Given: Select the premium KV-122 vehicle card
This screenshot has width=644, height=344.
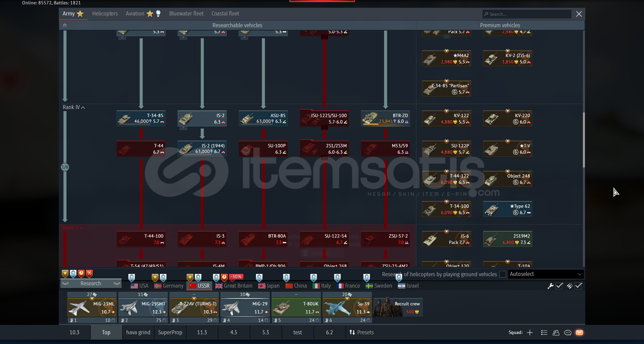Looking at the screenshot, I should (447, 118).
